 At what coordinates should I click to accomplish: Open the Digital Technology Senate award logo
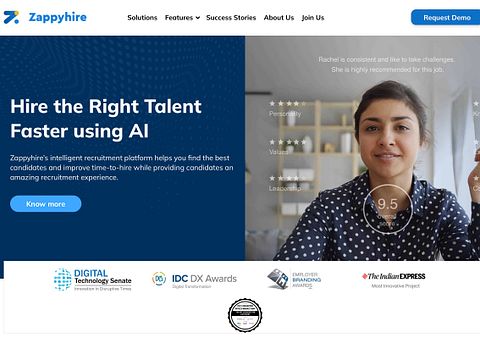(93, 279)
